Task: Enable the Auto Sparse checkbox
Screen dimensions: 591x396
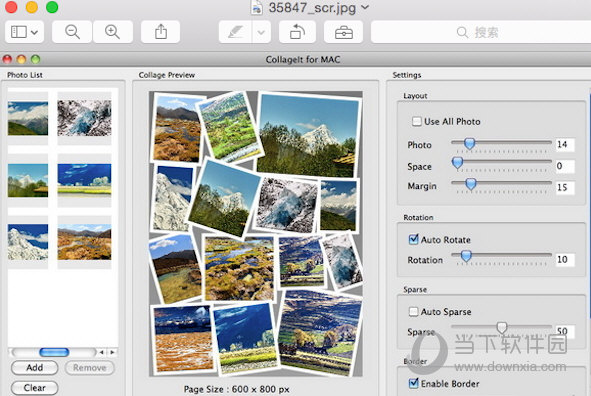Action: click(413, 312)
